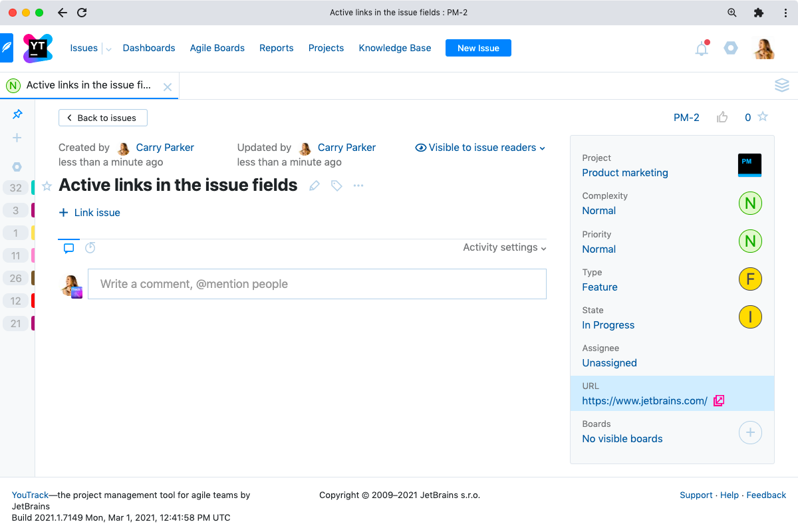Change the Priority Normal value
Viewport: 798px width, 532px height.
click(599, 249)
